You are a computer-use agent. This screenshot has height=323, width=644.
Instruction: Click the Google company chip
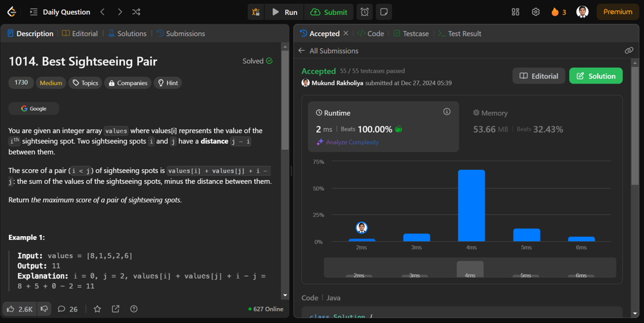[33, 109]
